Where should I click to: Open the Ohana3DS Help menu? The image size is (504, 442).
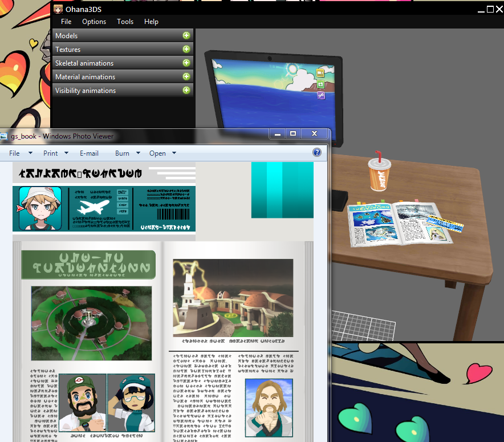point(151,22)
